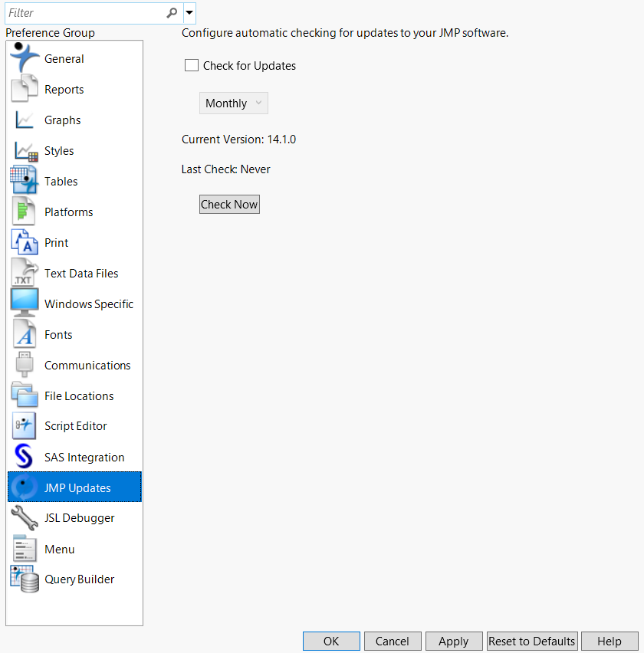Enable the Check for Updates checkbox
The width and height of the screenshot is (644, 653).
pos(192,65)
